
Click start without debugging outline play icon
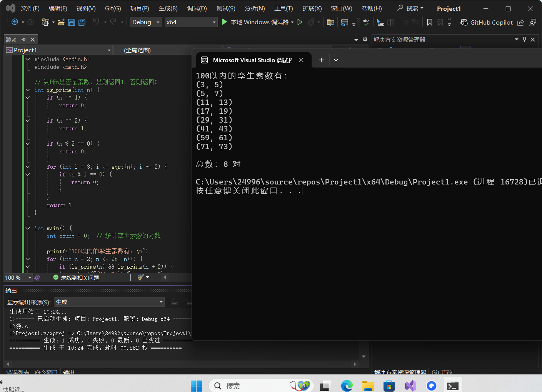tap(300, 22)
